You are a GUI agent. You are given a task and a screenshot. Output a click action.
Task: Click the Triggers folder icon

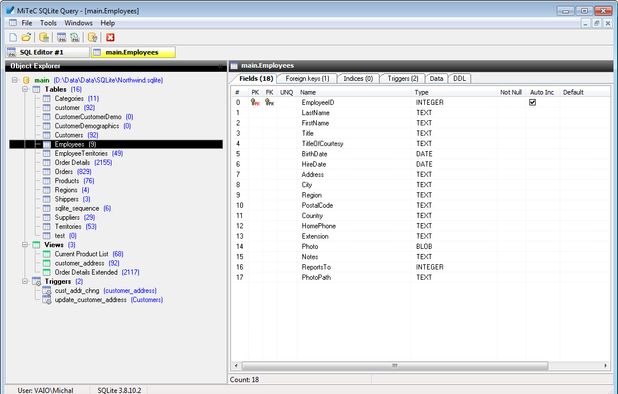click(36, 282)
